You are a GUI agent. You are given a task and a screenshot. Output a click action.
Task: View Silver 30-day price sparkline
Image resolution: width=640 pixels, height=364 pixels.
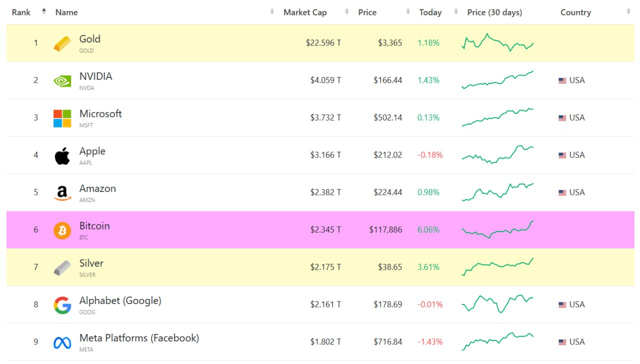(497, 266)
